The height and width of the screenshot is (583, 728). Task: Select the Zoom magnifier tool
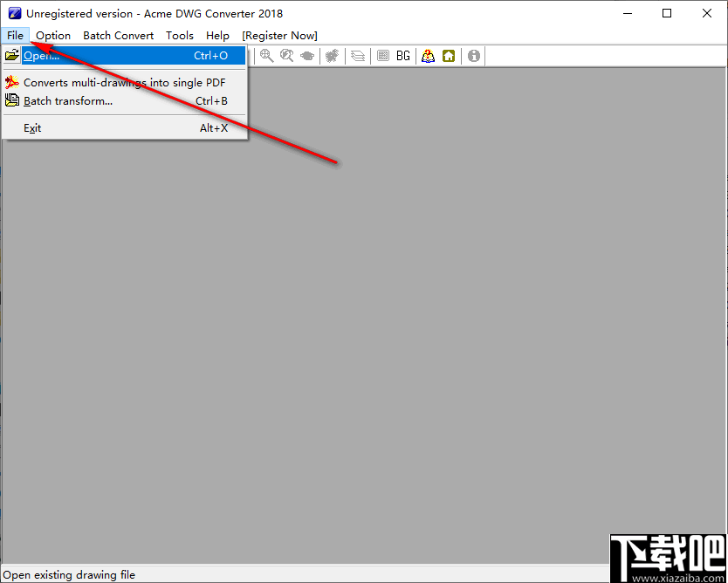click(266, 55)
